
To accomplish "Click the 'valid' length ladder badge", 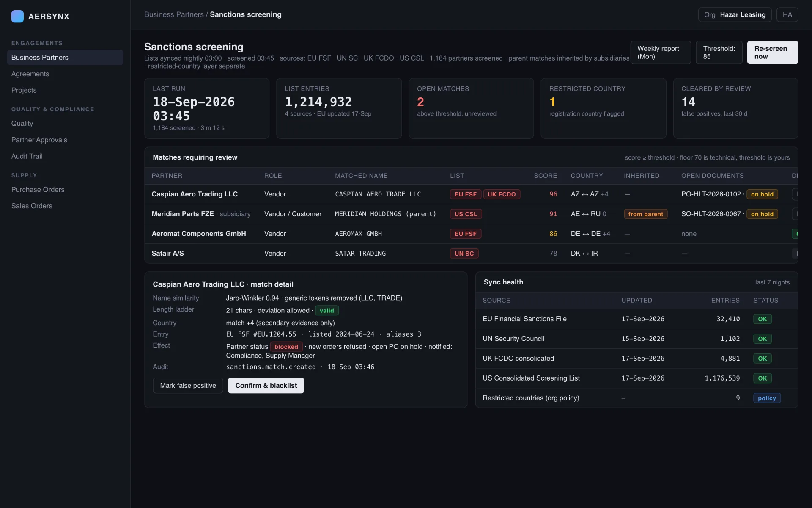I will pyautogui.click(x=326, y=311).
